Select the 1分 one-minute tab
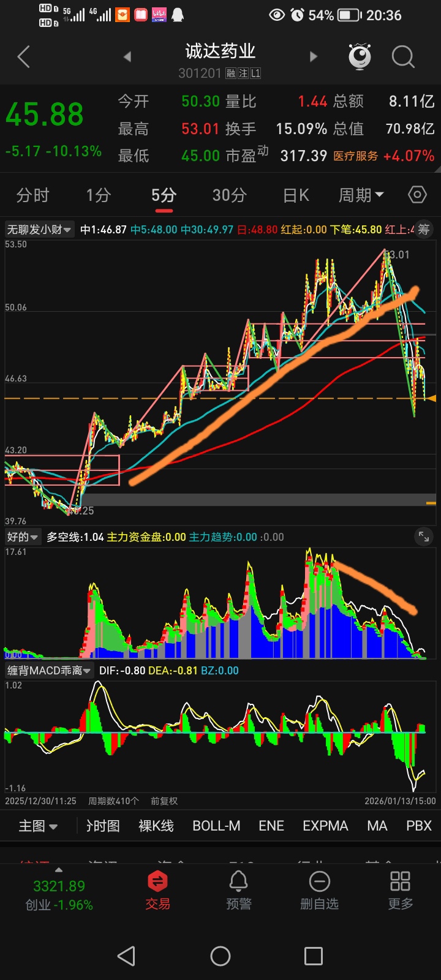Viewport: 441px width, 980px height. tap(98, 195)
